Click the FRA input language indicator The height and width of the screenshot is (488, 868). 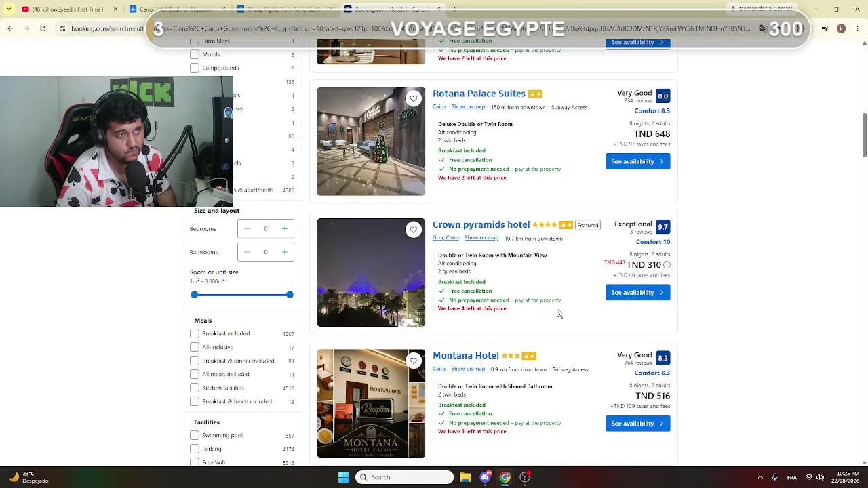point(792,477)
